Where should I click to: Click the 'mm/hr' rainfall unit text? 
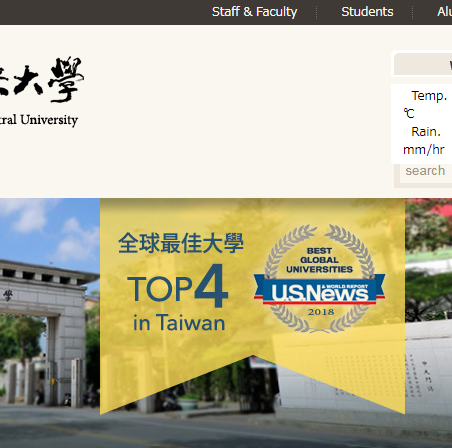coord(424,150)
